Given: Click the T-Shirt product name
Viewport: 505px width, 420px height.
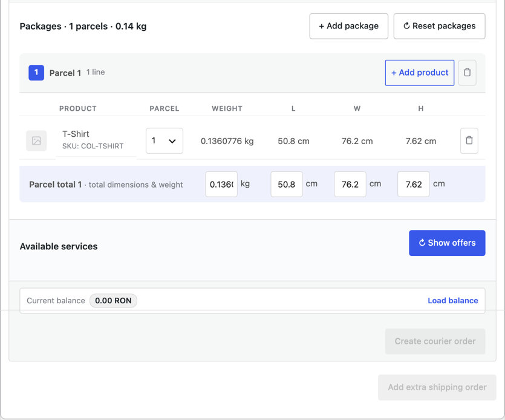Looking at the screenshot, I should click(76, 134).
